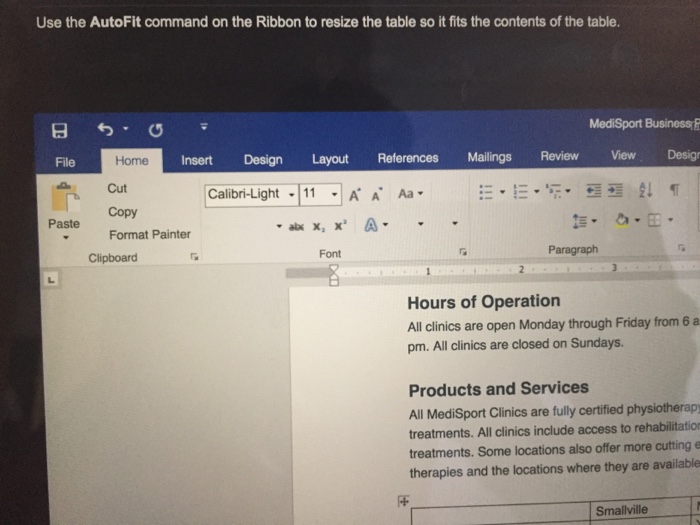Screen dimensions: 700x525
Task: Click the Products and Services heading
Action: click(x=499, y=388)
